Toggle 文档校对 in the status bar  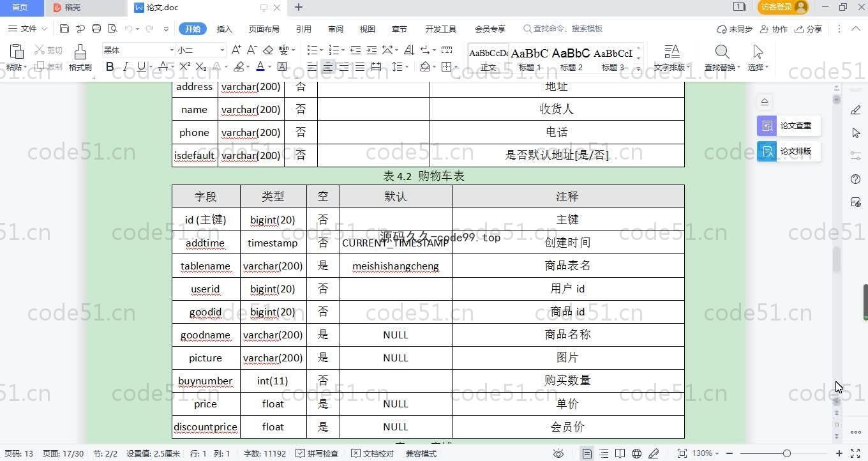point(373,453)
